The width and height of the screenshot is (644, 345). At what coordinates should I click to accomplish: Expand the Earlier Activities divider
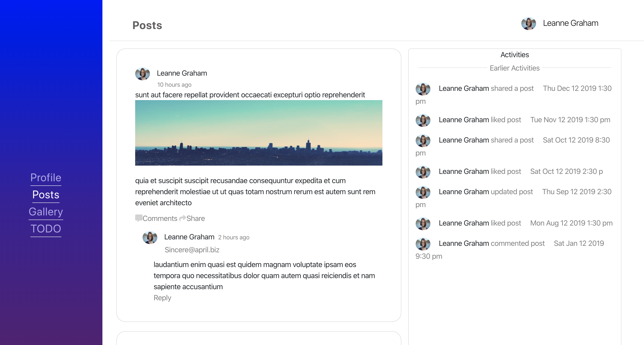(515, 68)
